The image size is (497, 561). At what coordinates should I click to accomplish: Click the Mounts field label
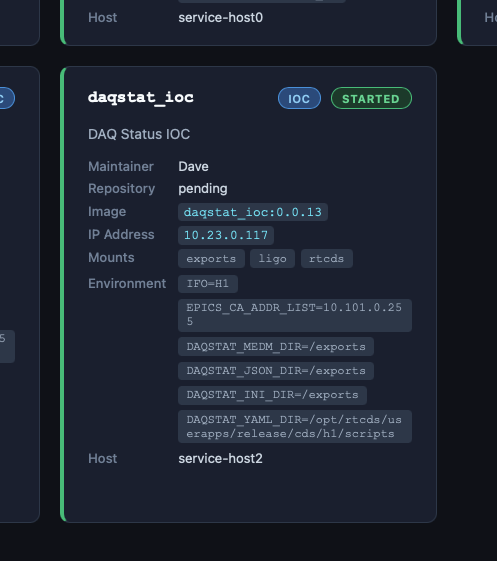[111, 258]
